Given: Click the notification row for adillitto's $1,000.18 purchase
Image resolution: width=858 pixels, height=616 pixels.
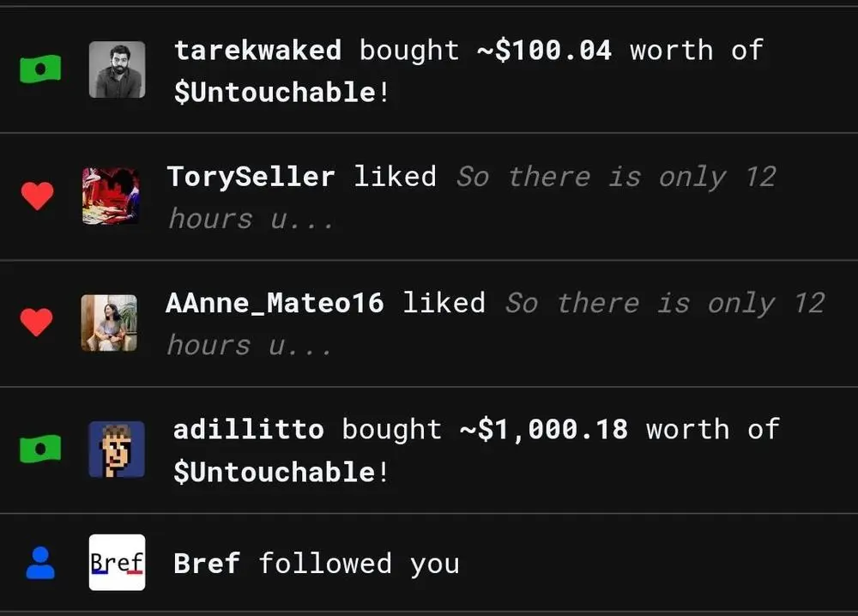Looking at the screenshot, I should click(x=429, y=450).
